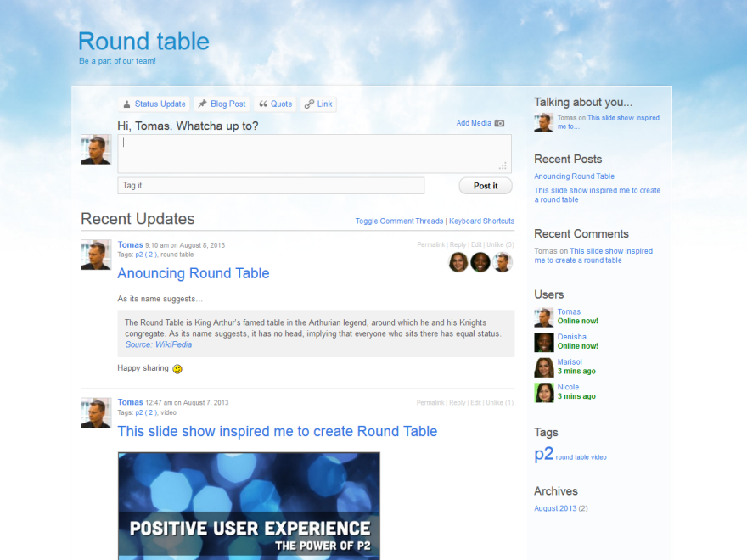The width and height of the screenshot is (747, 560).
Task: Click Marisol's avatar in Users list
Action: [544, 367]
